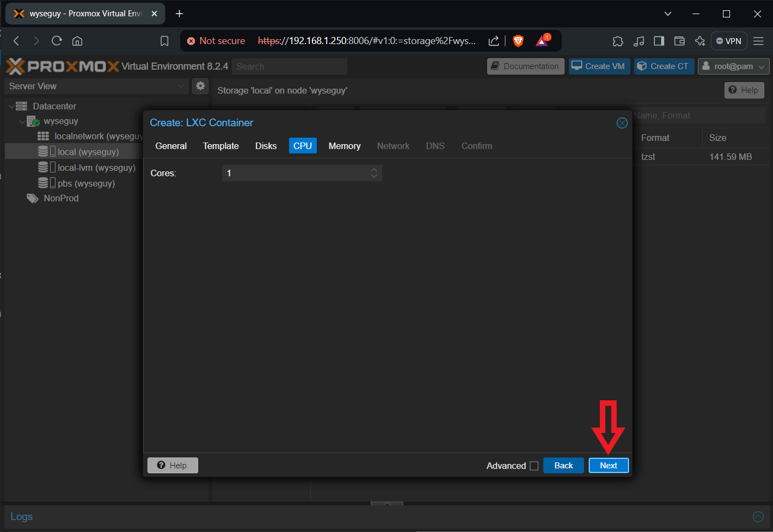This screenshot has height=532, width=773.
Task: Click the NonProd tag icon
Action: coord(33,198)
